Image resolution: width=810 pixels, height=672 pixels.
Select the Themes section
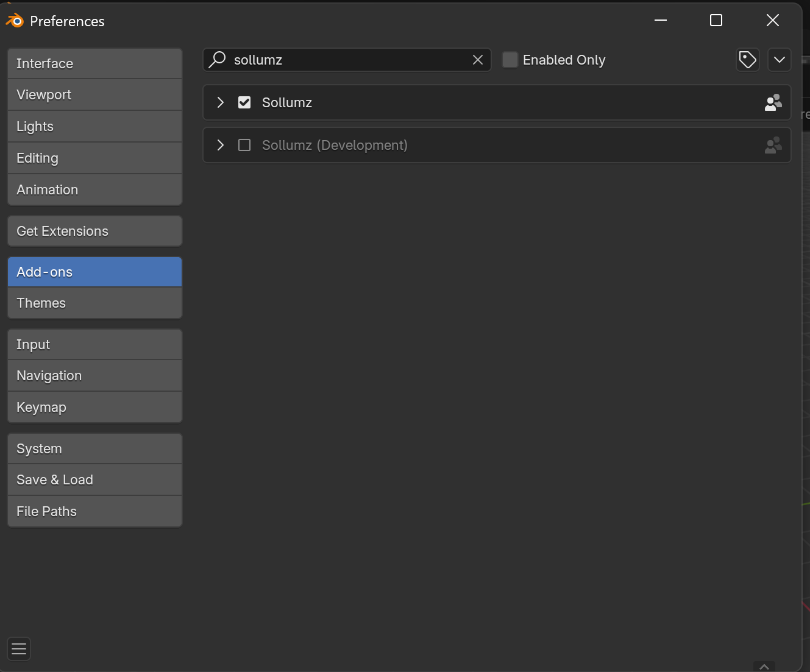[x=94, y=303]
